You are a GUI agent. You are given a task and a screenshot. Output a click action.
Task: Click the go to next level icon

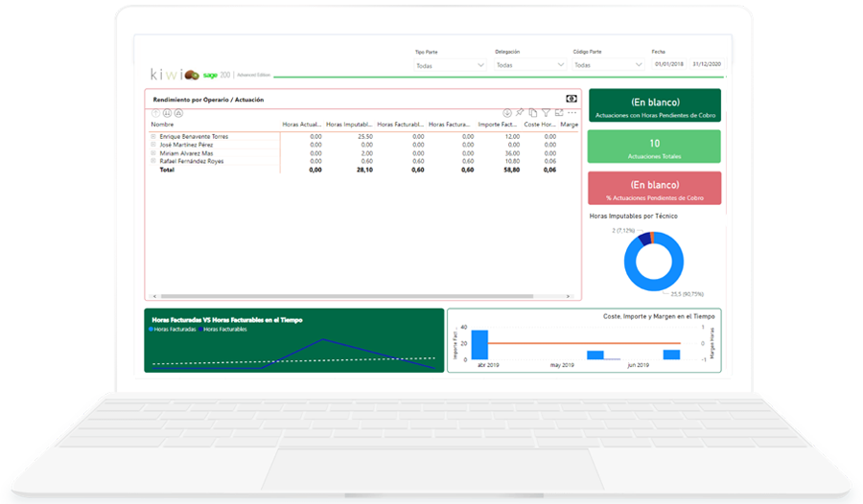coord(167,113)
